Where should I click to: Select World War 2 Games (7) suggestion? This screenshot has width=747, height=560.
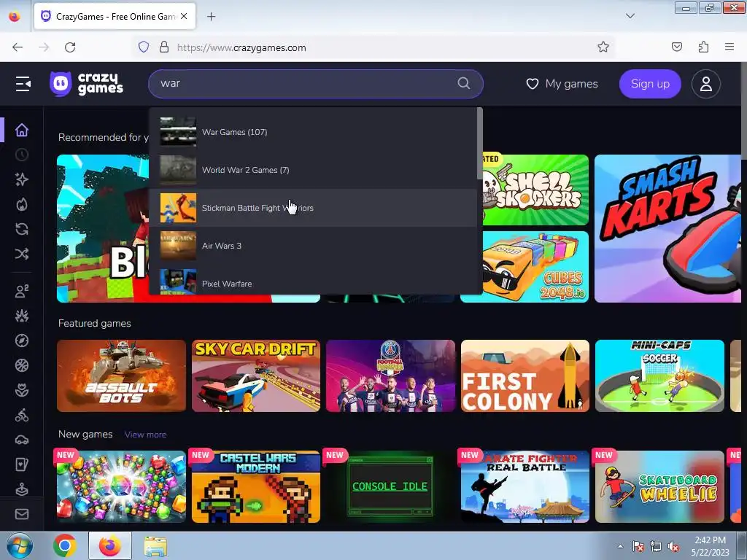313,170
